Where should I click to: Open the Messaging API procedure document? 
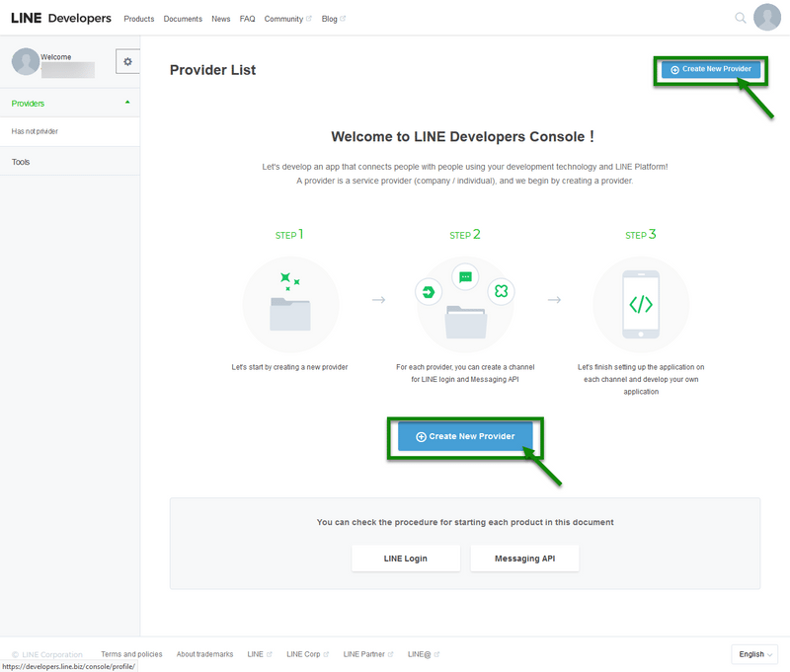[524, 559]
